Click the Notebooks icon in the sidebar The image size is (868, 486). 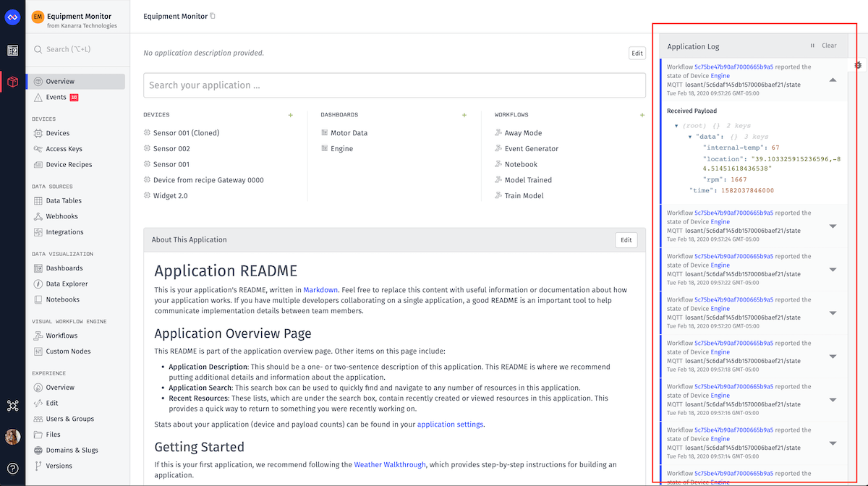(x=38, y=299)
